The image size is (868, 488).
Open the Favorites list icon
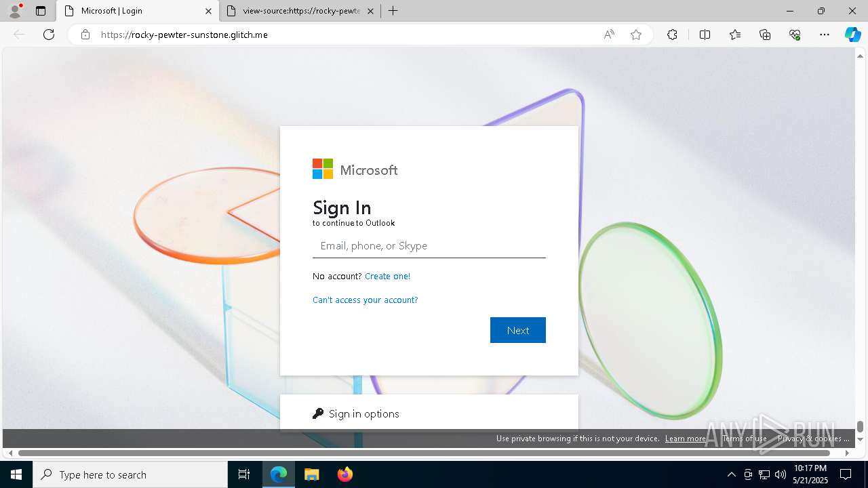(735, 35)
